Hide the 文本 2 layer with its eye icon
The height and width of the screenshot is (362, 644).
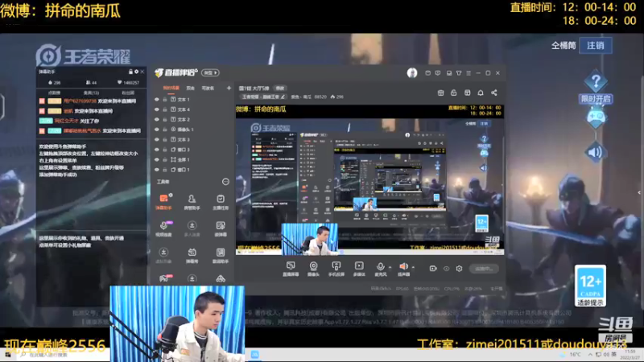click(x=156, y=119)
